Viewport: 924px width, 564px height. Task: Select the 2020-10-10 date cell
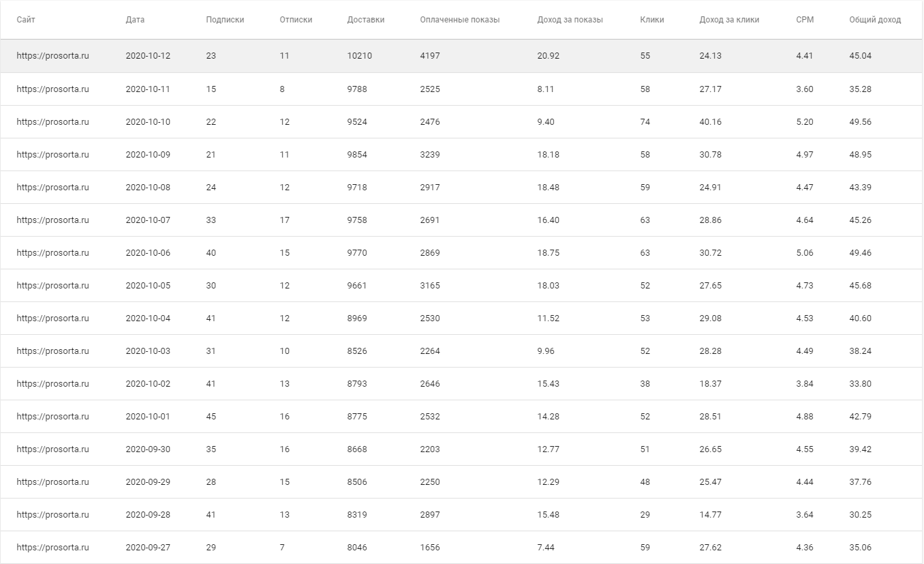148,122
